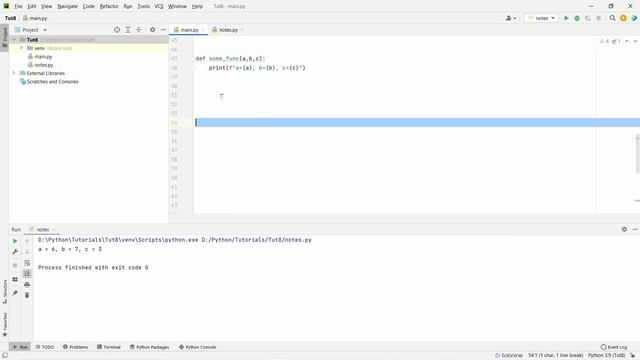This screenshot has height=360, width=640.
Task: Collapse the Tut8 project root node
Action: tap(14, 40)
